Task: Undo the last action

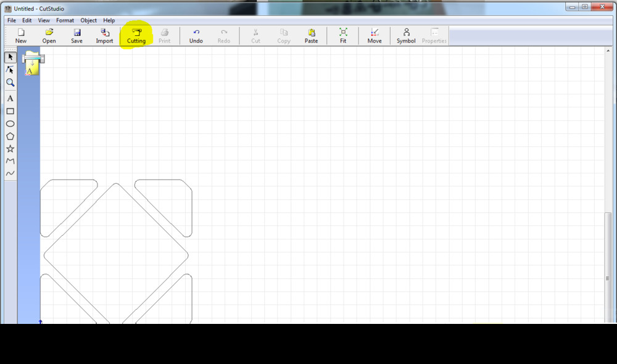Action: (196, 36)
